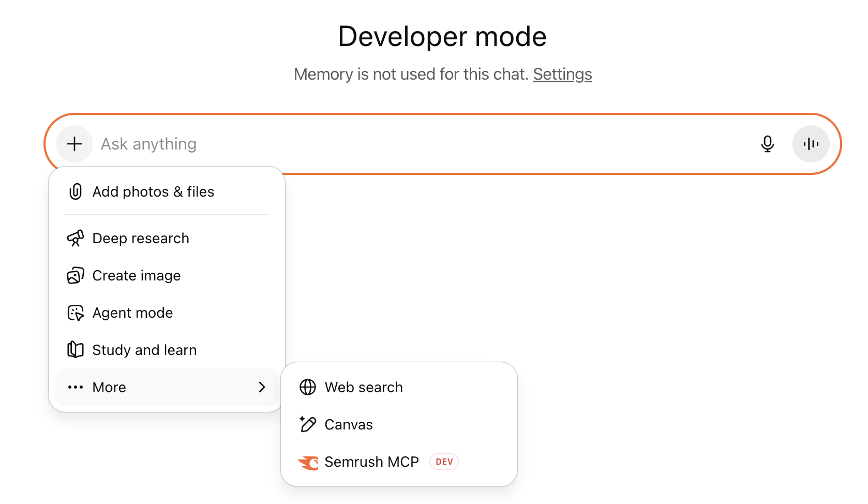Click the microphone icon for voice input
The image size is (868, 504).
(x=768, y=144)
